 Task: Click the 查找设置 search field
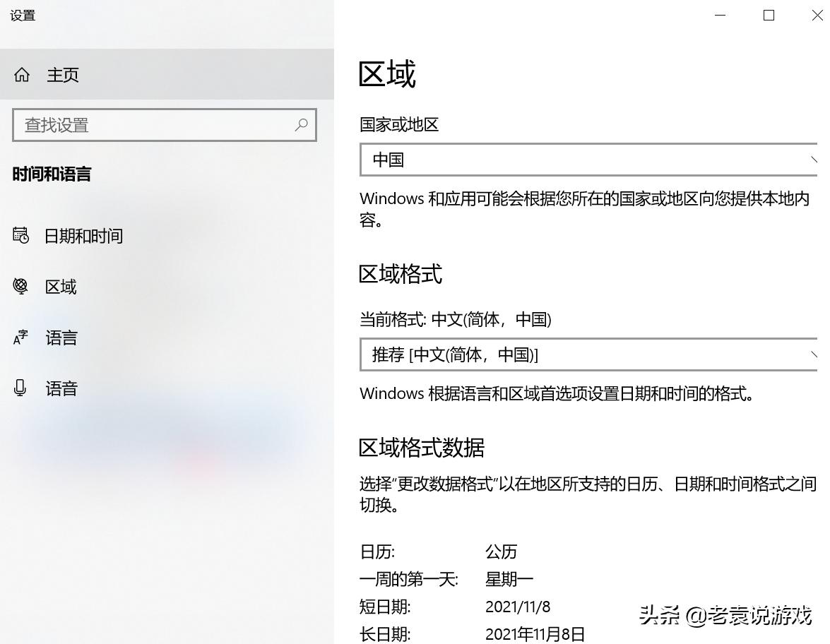[141, 125]
